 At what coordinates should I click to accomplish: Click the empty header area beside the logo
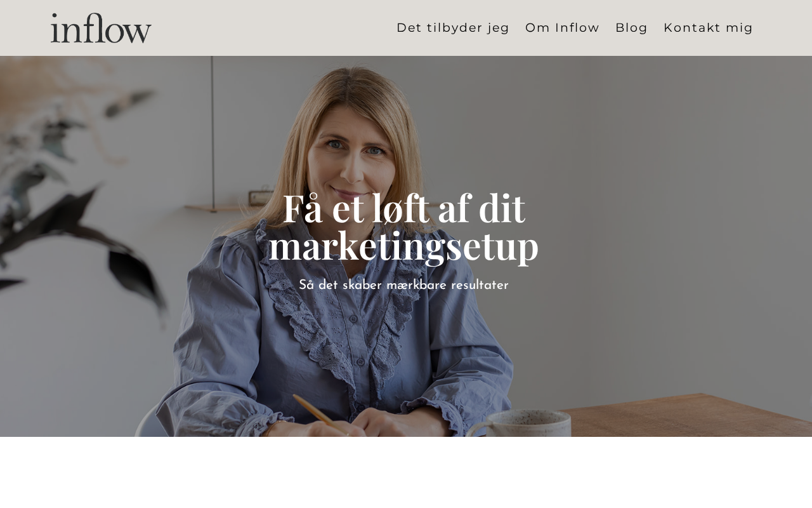[x=273, y=28]
